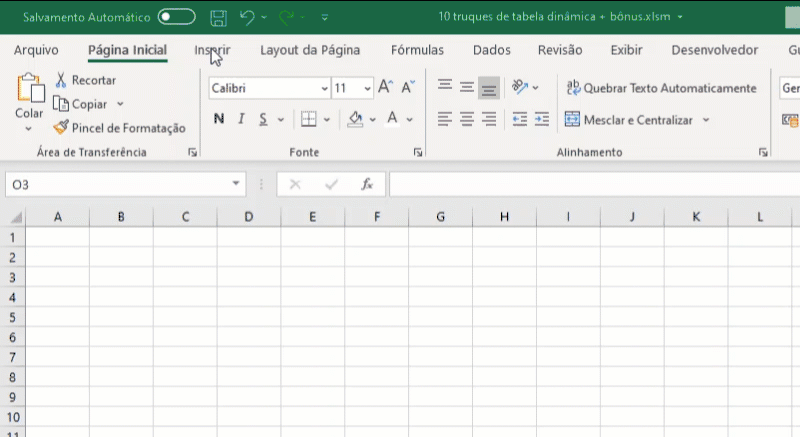The image size is (800, 437).
Task: Open the Redo history dropdown arrow
Action: tap(303, 17)
